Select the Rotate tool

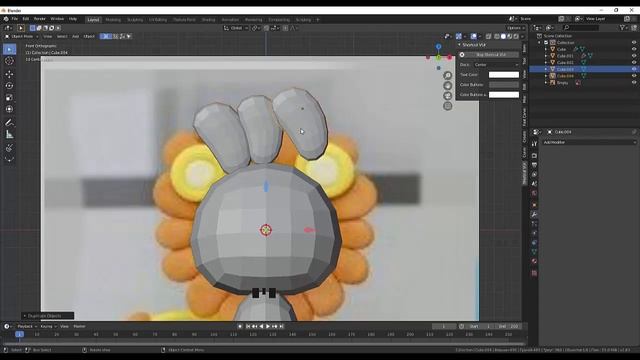point(9,86)
